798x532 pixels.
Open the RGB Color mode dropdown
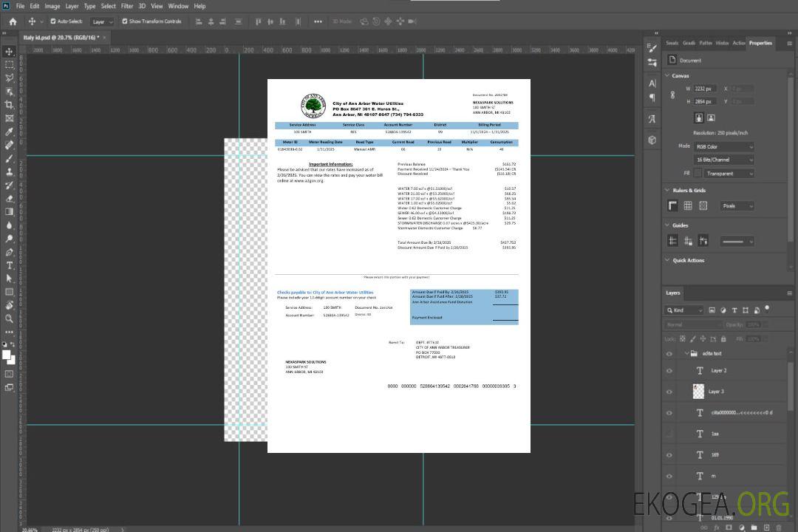click(724, 146)
